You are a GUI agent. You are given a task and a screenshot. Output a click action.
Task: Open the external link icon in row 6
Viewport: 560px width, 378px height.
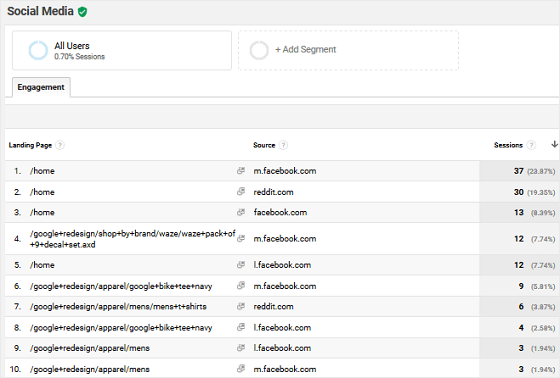(241, 286)
